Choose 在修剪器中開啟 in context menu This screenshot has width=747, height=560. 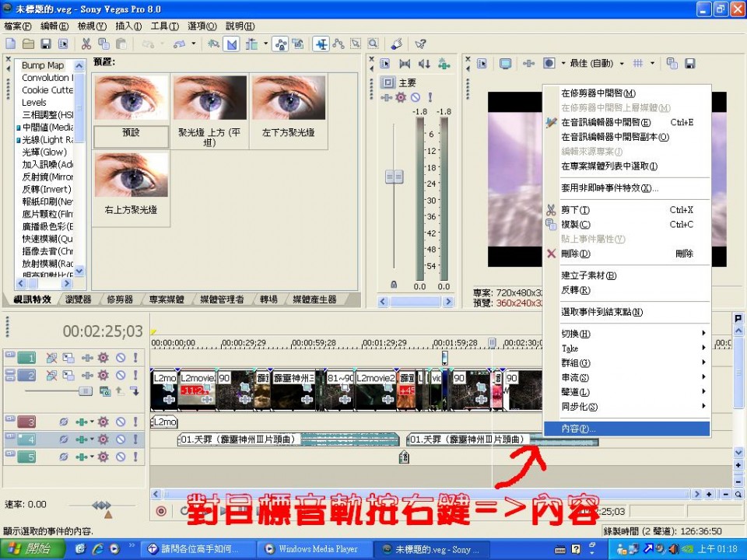[x=627, y=93]
